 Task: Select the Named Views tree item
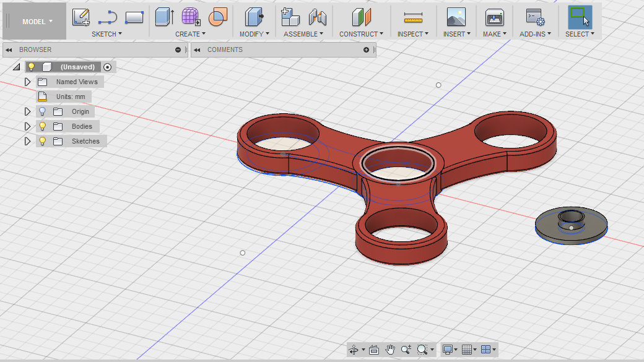77,82
